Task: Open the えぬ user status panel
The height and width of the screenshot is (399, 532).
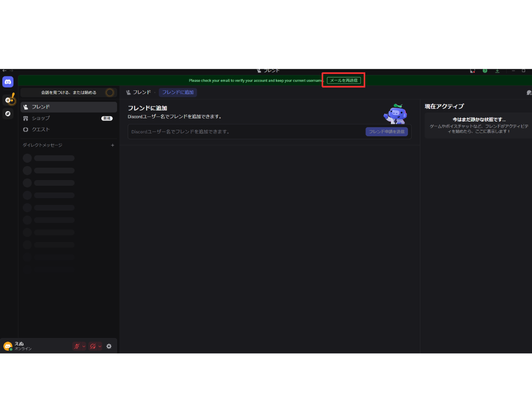Action: click(21, 346)
